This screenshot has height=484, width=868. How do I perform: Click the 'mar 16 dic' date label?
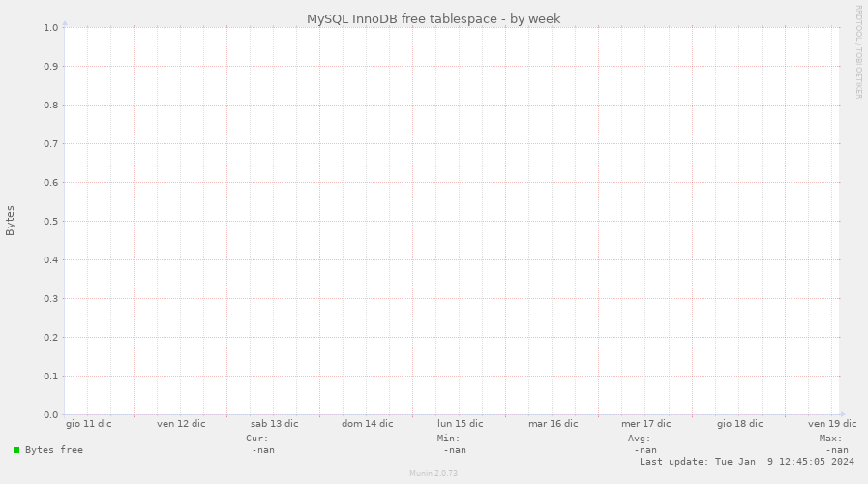(553, 424)
